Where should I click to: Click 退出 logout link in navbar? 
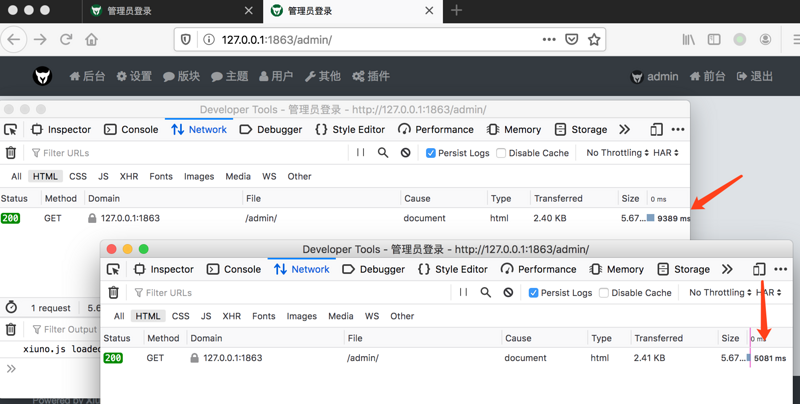[x=755, y=77]
